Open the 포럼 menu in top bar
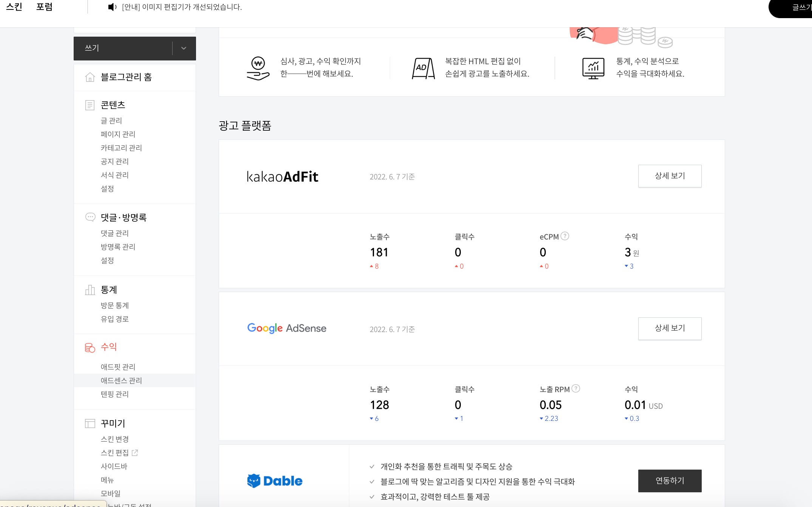The image size is (812, 507). (44, 7)
